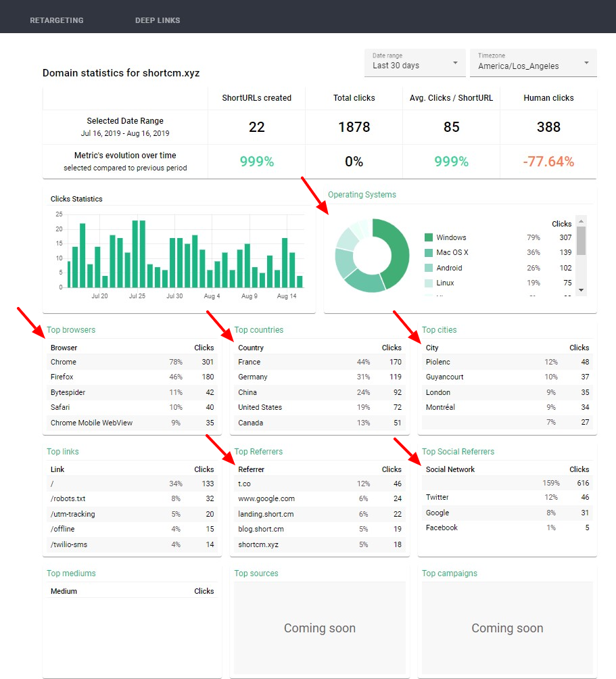Click the Top browsers section header

tap(70, 329)
